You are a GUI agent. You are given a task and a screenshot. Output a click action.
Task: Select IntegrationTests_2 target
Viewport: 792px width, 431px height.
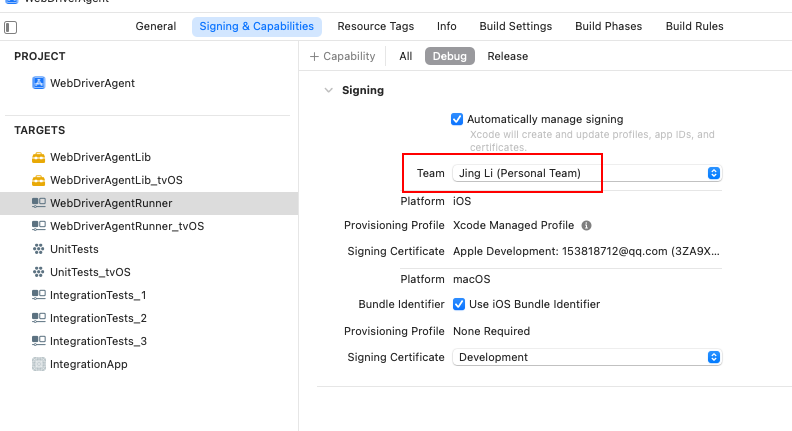pos(98,318)
